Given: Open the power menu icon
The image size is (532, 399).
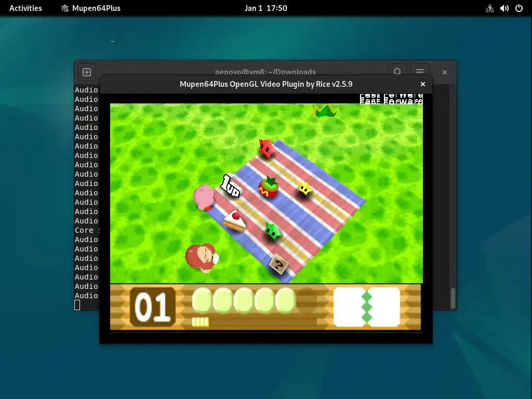Looking at the screenshot, I should [x=519, y=8].
